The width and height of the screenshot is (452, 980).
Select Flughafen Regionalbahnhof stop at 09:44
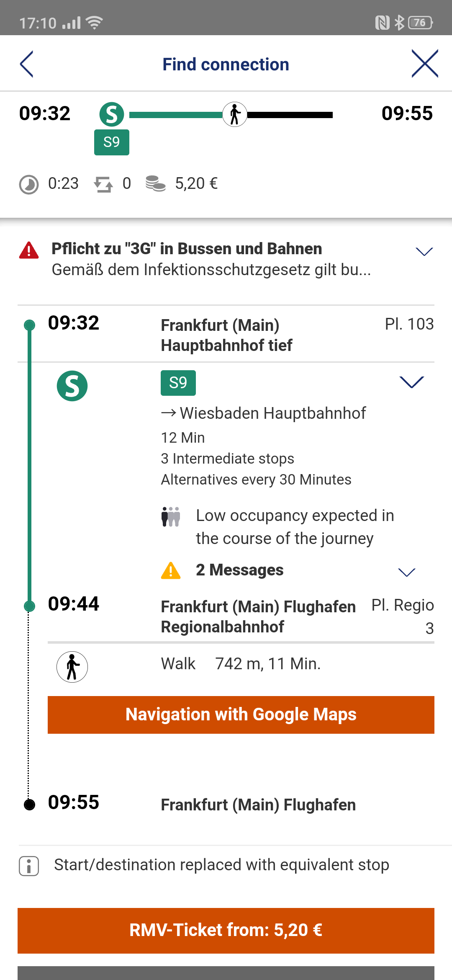pos(258,616)
